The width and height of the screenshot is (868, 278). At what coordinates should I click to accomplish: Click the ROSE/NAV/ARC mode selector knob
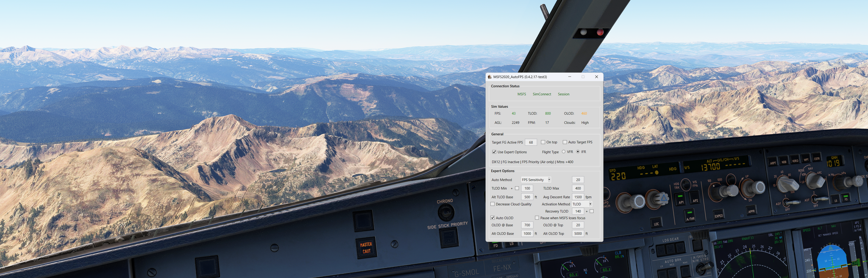click(815, 180)
